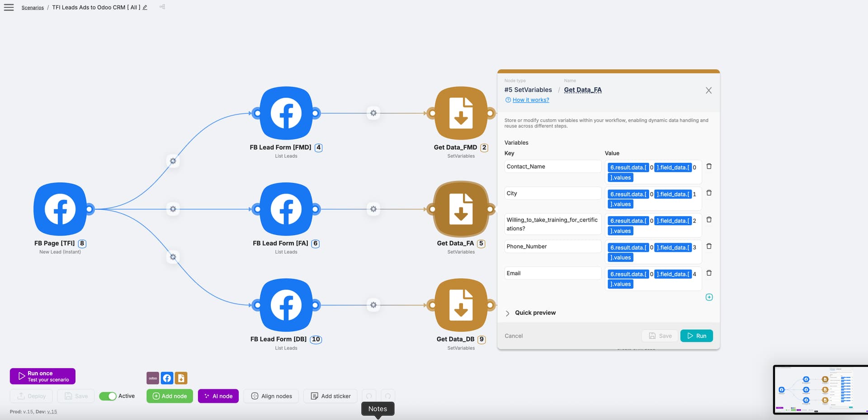Delete the Email variable row
Screen dimensions: 868x420
point(709,273)
